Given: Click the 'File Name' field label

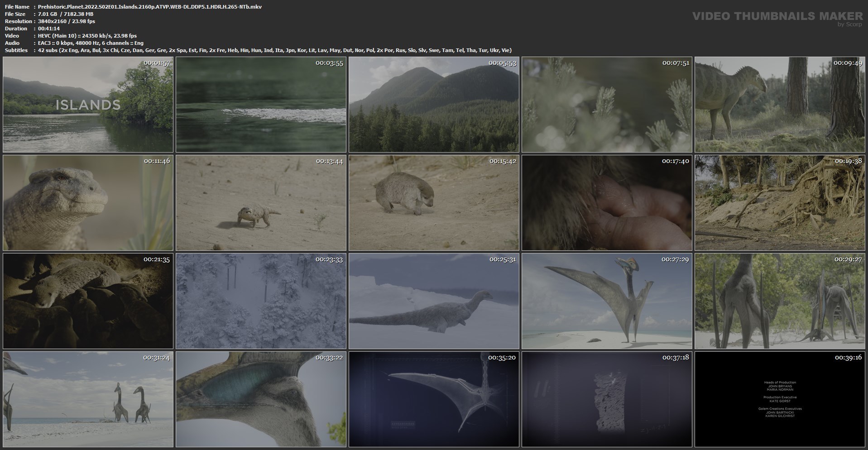Looking at the screenshot, I should coord(17,7).
